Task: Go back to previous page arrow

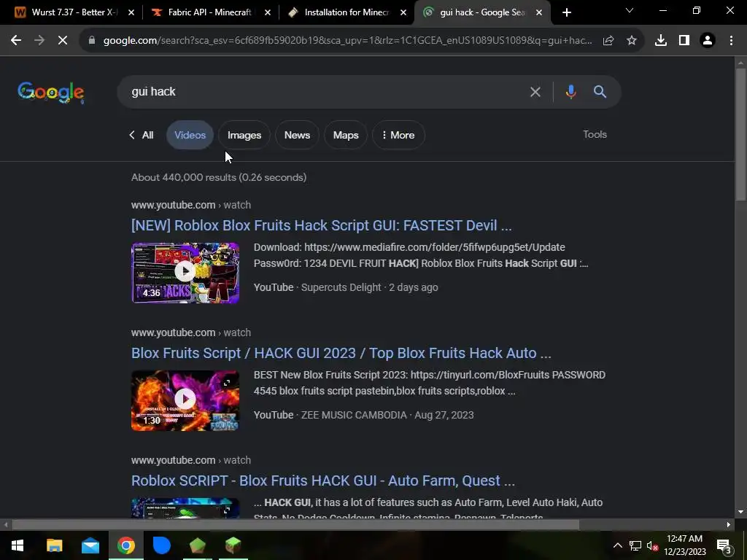Action: (x=16, y=41)
